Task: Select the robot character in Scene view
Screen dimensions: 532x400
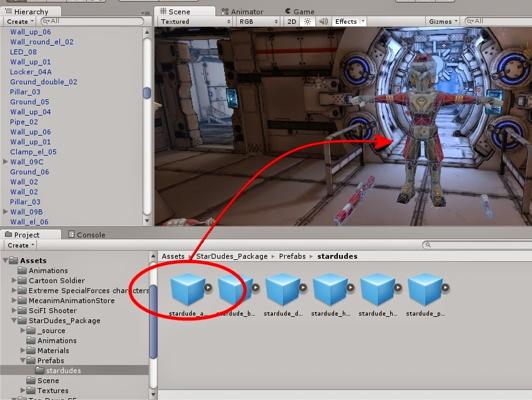Action: (x=422, y=129)
